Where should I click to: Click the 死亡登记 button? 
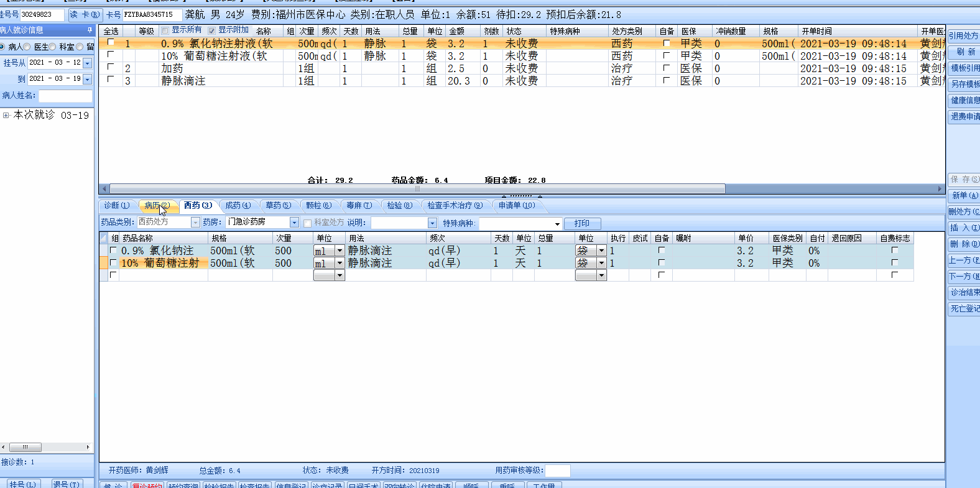tap(965, 308)
